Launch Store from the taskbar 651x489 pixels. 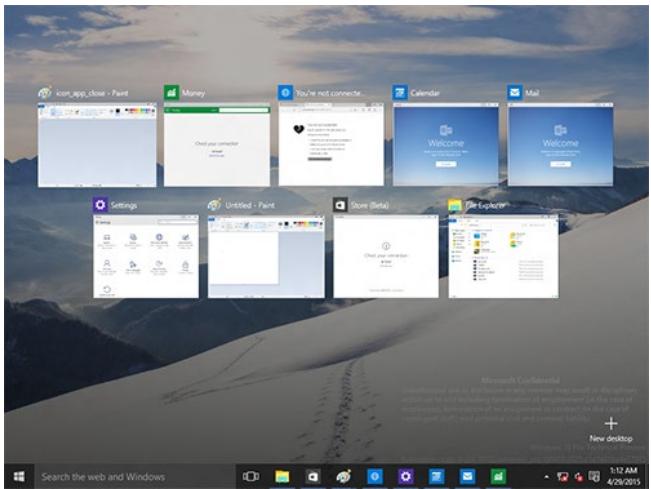312,477
